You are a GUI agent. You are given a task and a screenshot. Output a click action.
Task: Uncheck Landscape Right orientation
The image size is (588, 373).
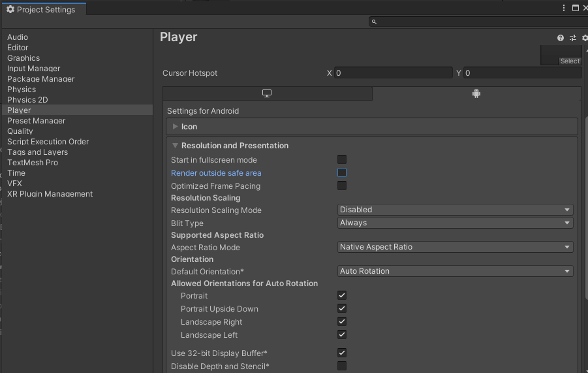[x=341, y=321]
